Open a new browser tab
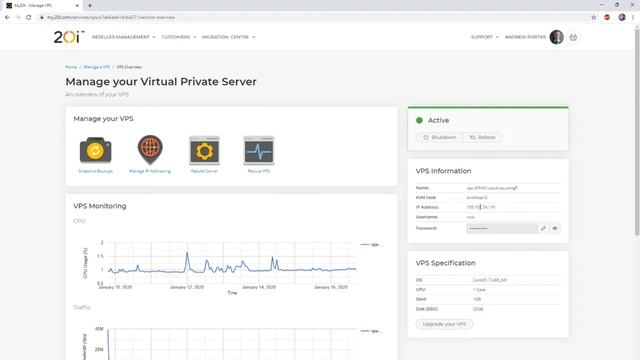 click(90, 5)
